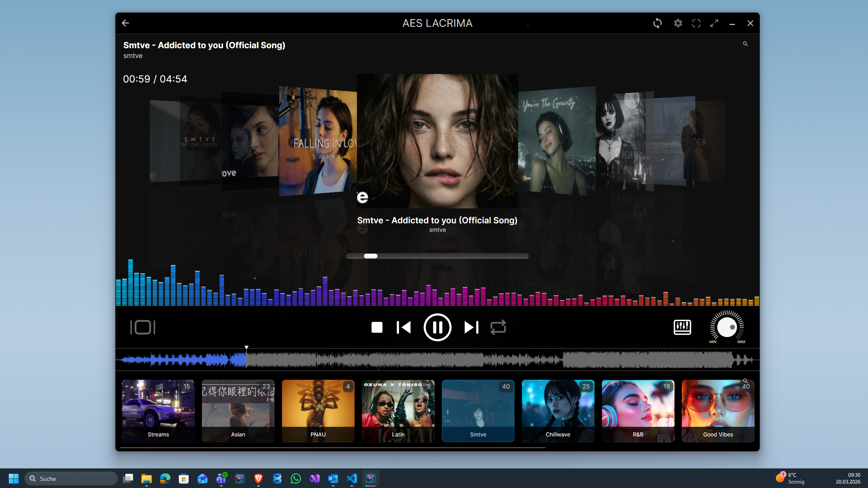The height and width of the screenshot is (488, 868).
Task: Open Microsoft Teams from the taskbar
Action: pyautogui.click(x=221, y=478)
